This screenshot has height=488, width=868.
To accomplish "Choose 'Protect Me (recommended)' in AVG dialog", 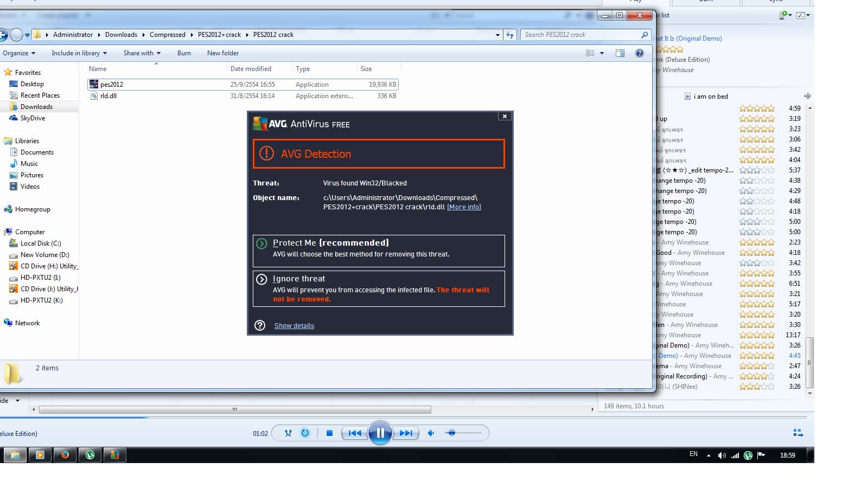I will pos(379,251).
